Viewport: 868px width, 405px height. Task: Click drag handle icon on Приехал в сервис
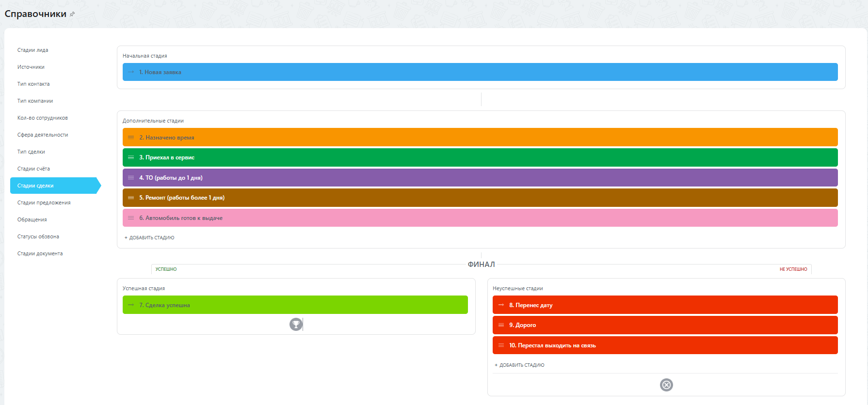(x=131, y=157)
